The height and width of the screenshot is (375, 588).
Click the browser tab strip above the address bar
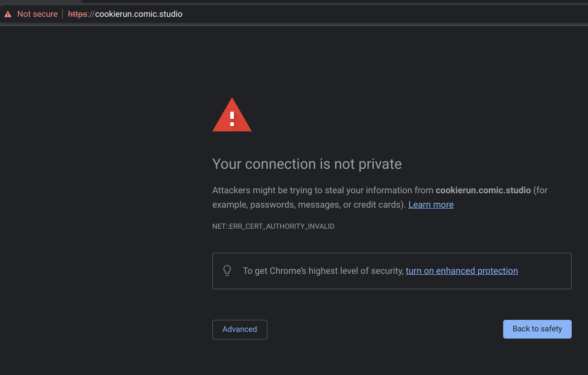335,1
